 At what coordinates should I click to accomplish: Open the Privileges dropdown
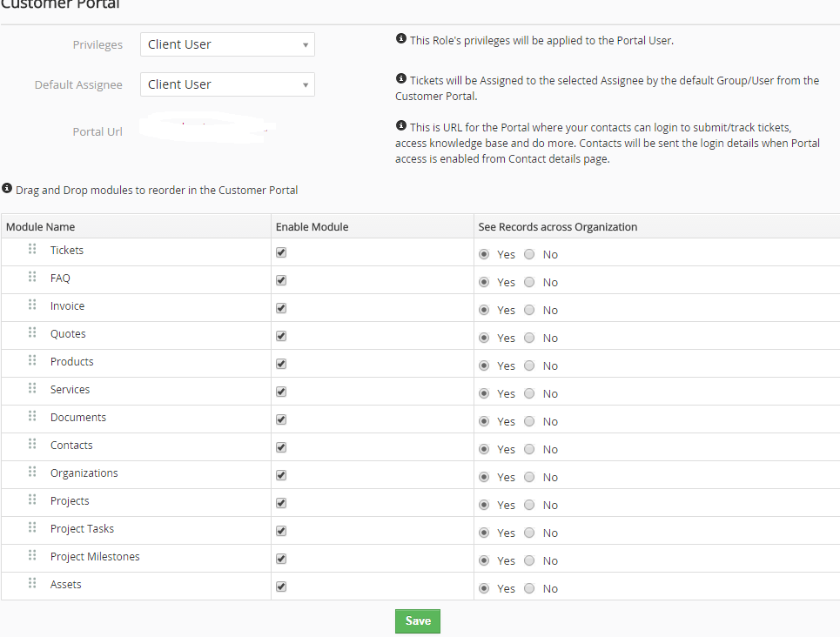point(227,44)
